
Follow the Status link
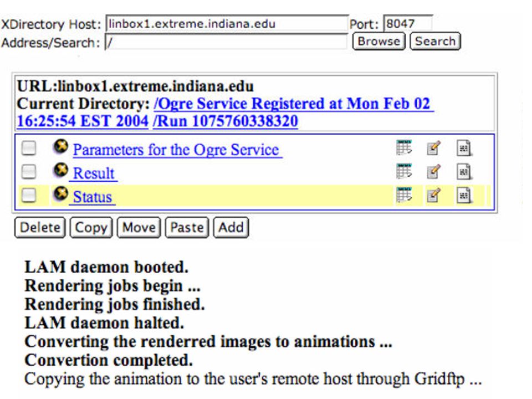click(x=93, y=197)
